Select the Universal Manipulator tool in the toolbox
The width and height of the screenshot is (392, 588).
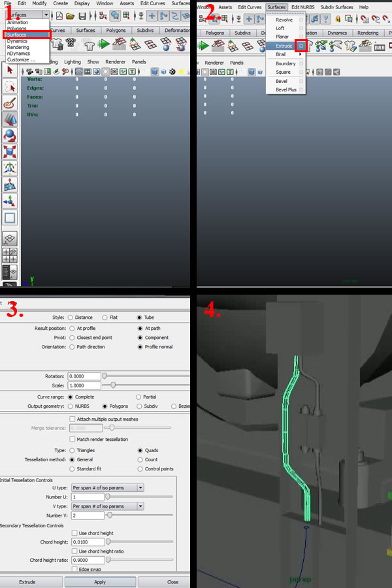(x=10, y=168)
